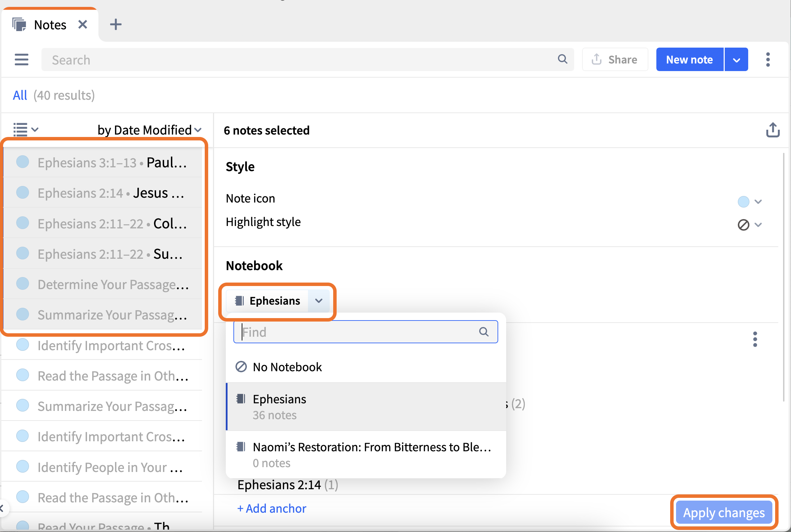This screenshot has width=791, height=532.
Task: Click the Share button
Action: (615, 60)
